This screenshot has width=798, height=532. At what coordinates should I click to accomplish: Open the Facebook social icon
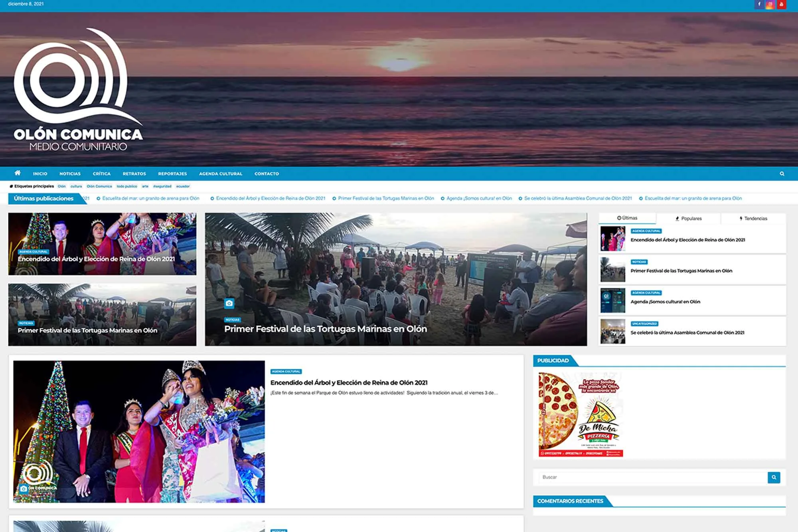point(759,4)
